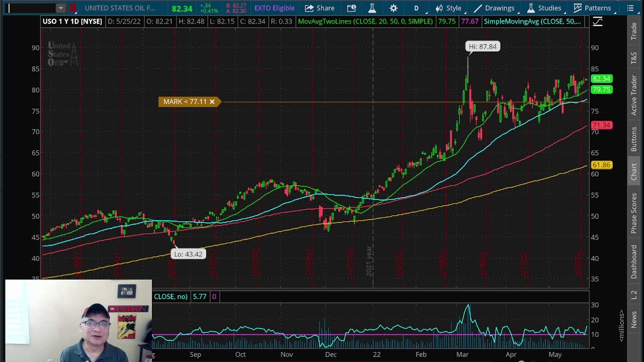Viewport: 644px width, 362px height.
Task: Expand the symbol selector dropdown arrow
Action: pos(60,8)
